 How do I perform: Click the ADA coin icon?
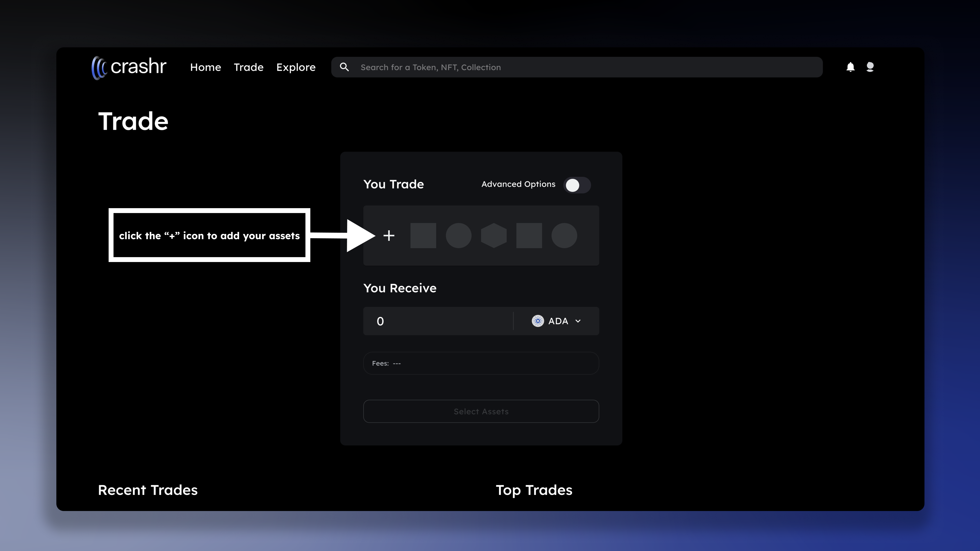[x=538, y=321]
